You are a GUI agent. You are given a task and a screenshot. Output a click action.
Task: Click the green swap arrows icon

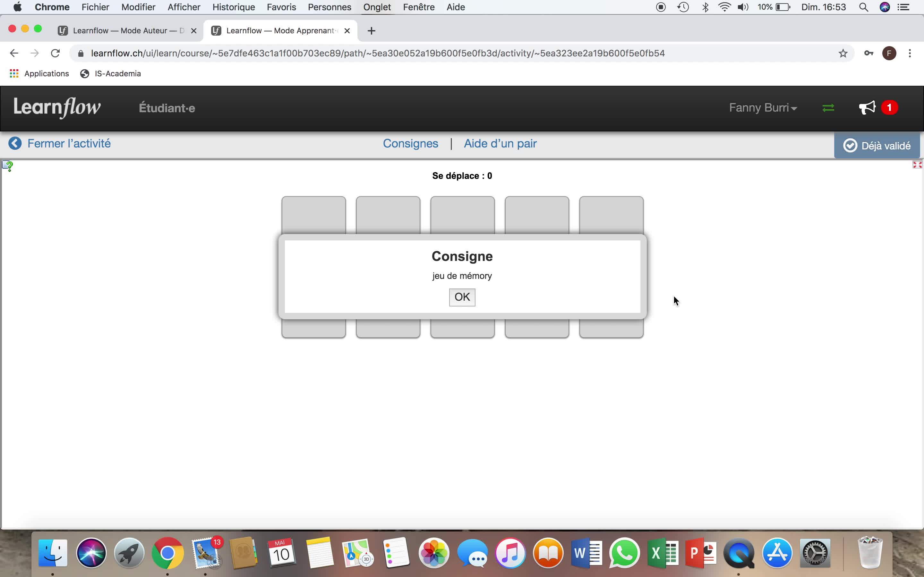pos(828,108)
